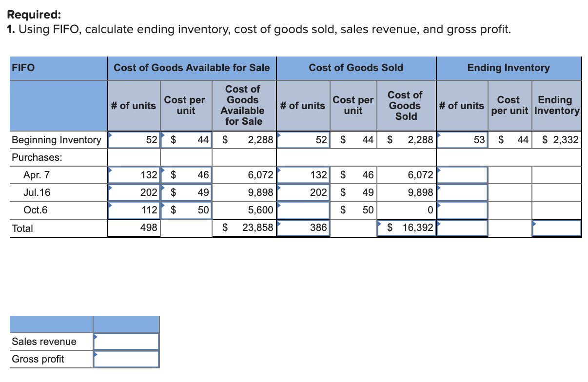
Task: Click the Ending Inventory section header
Action: click(x=509, y=68)
